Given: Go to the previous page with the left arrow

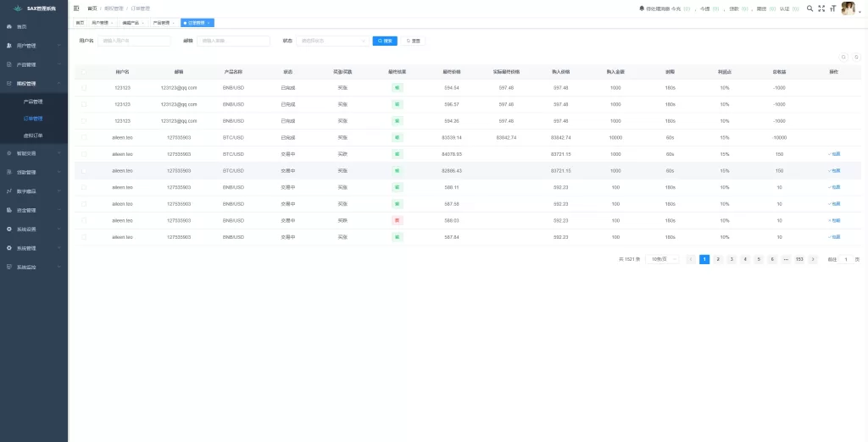Looking at the screenshot, I should point(691,259).
